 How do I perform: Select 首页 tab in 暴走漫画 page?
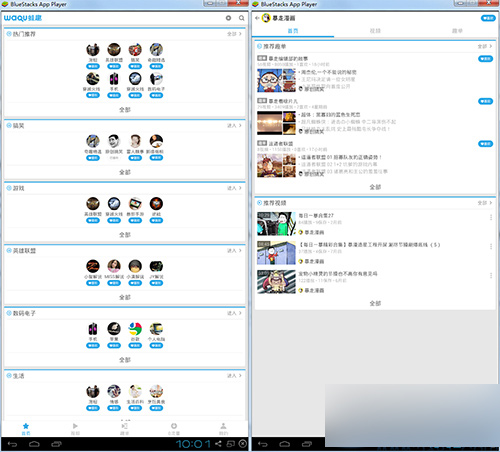point(293,31)
